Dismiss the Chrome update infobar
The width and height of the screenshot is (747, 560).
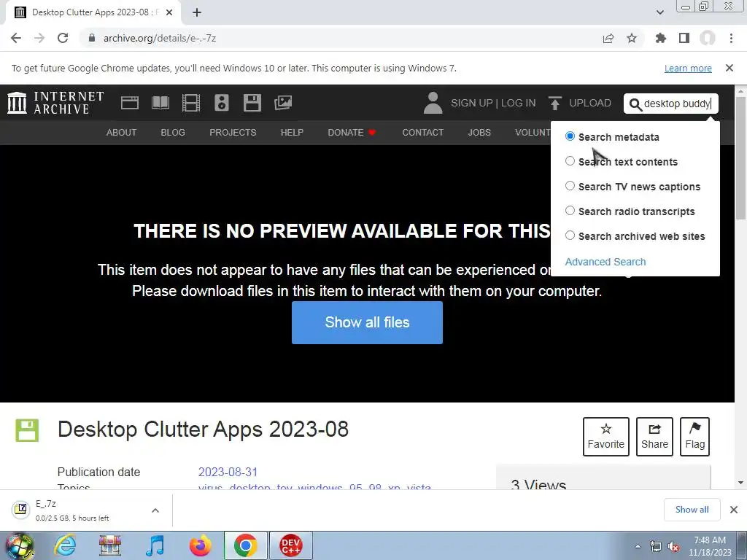point(729,68)
